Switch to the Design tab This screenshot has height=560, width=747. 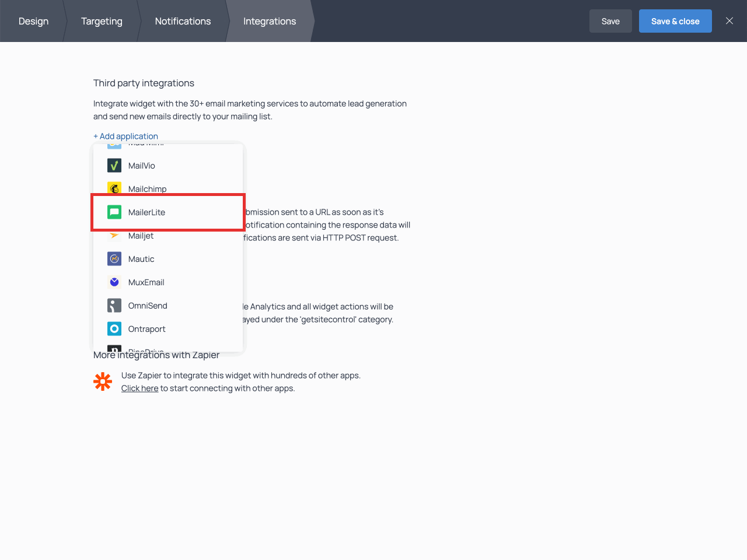33,21
